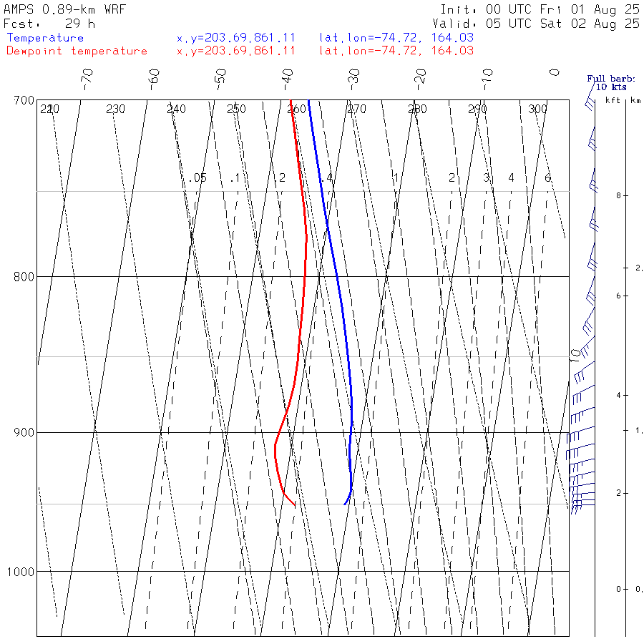Click the 700 pressure level label
The height and width of the screenshot is (644, 644).
click(x=24, y=100)
